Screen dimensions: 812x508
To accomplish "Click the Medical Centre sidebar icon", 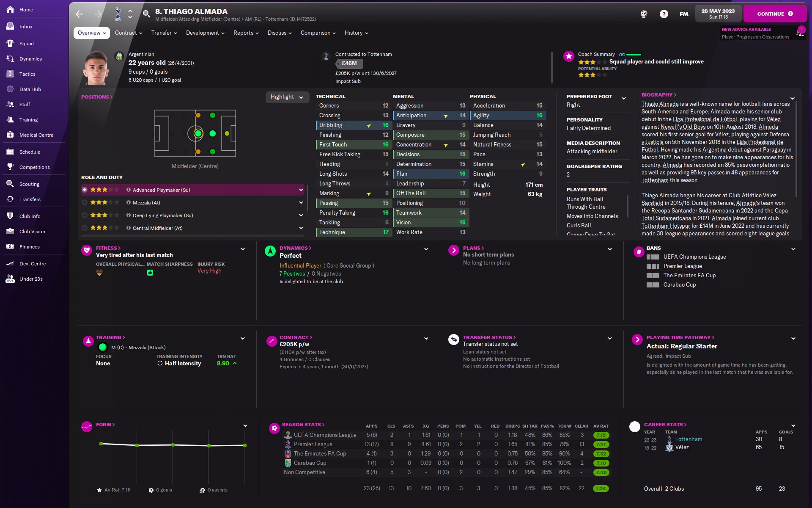I will coord(11,135).
